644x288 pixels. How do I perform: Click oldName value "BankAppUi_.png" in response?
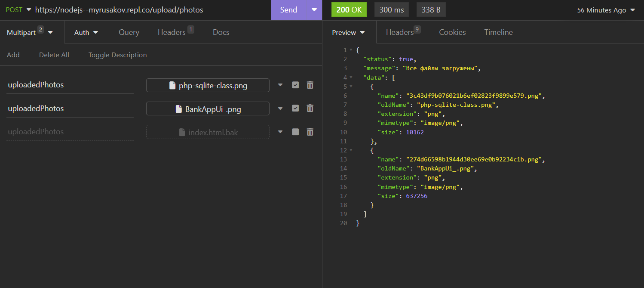tap(445, 169)
